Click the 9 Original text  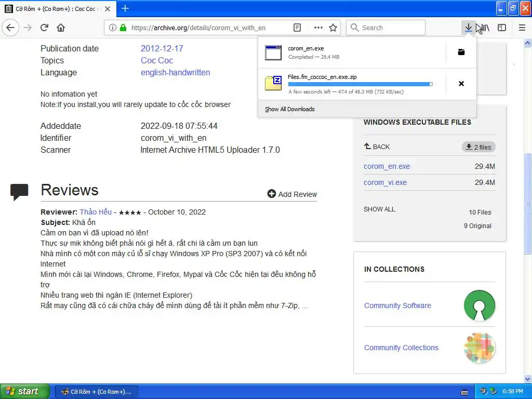tap(477, 226)
